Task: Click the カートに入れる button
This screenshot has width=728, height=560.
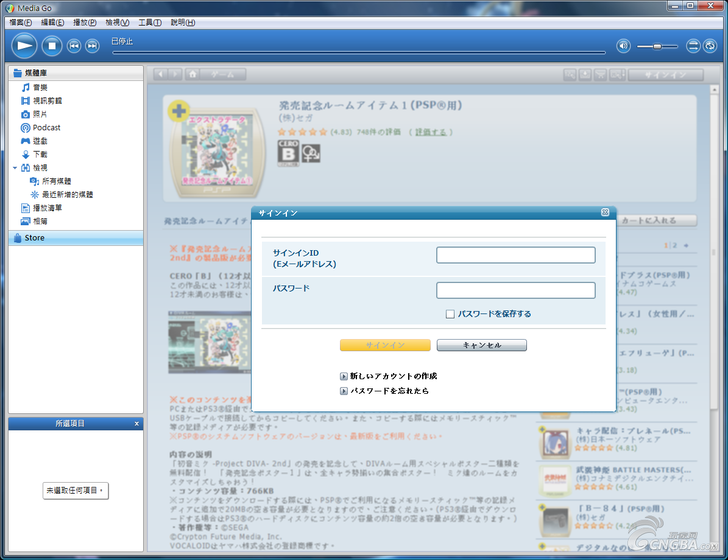Action: point(657,220)
